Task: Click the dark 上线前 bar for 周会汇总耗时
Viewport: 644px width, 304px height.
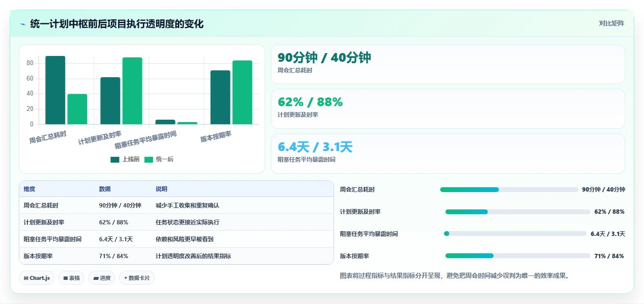Action: pos(55,90)
